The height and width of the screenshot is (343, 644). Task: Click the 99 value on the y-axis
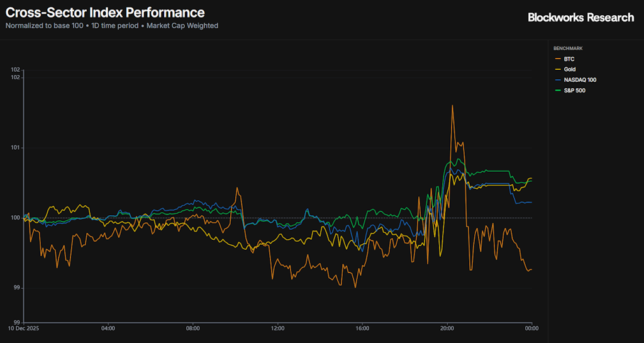[x=17, y=288]
